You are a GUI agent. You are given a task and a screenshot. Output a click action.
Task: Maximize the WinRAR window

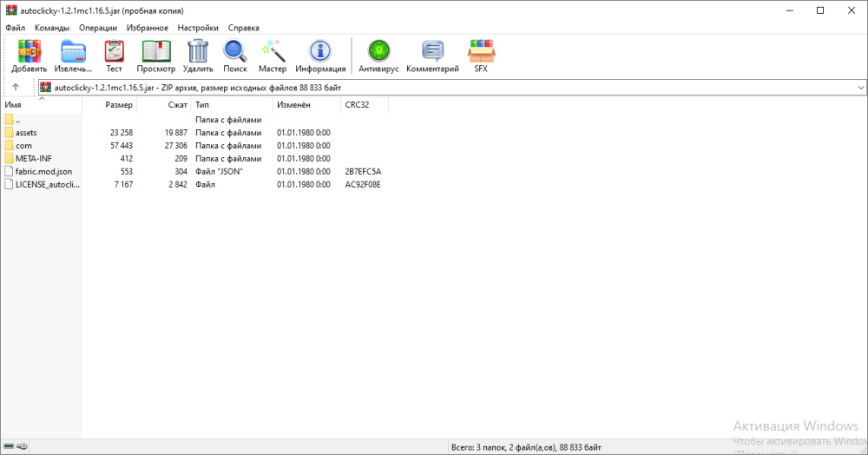point(820,10)
